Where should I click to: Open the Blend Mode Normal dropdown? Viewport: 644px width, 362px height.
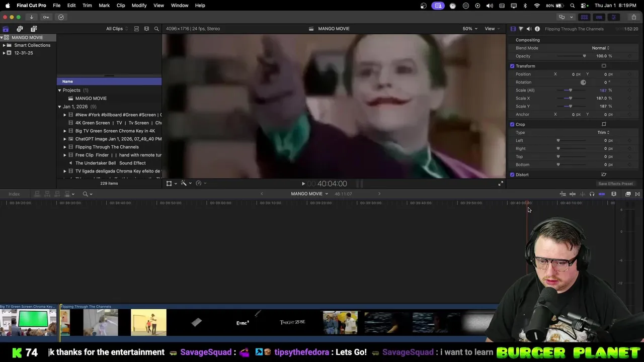600,48
